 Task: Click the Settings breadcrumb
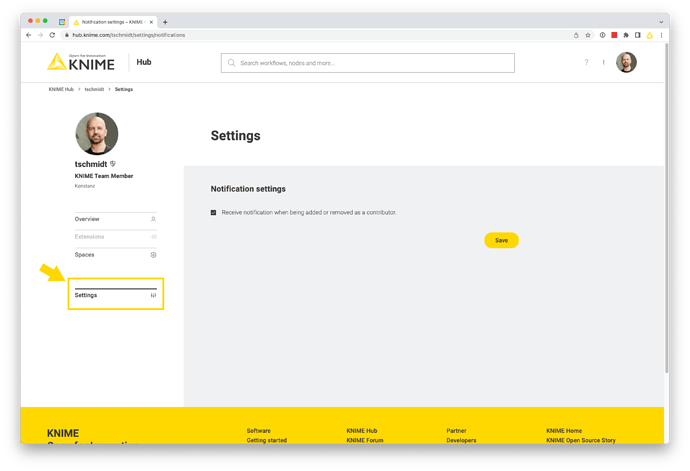pos(124,89)
